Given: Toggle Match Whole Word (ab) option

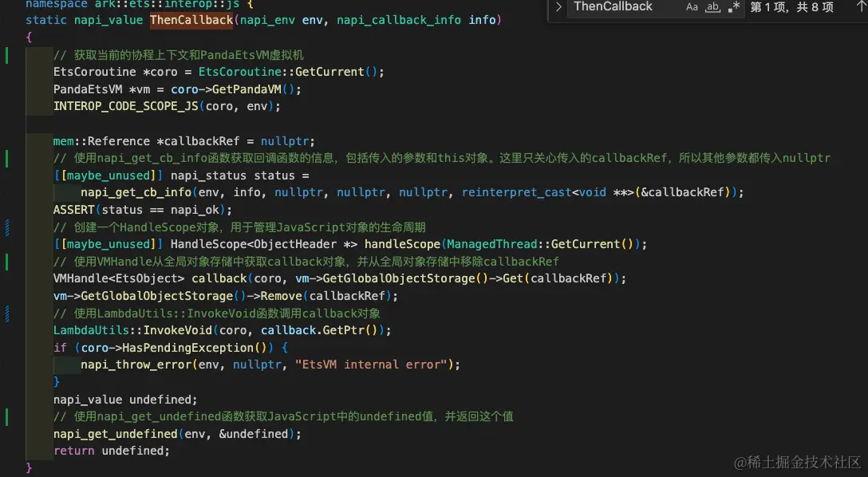Looking at the screenshot, I should (x=712, y=7).
